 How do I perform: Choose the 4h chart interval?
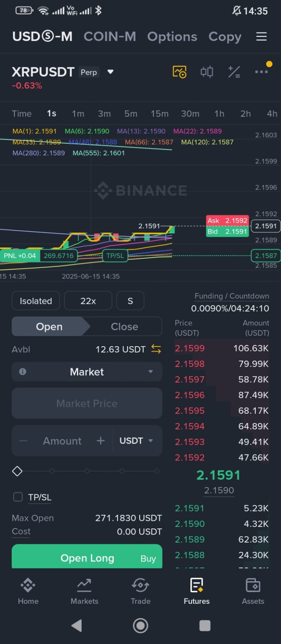[272, 114]
